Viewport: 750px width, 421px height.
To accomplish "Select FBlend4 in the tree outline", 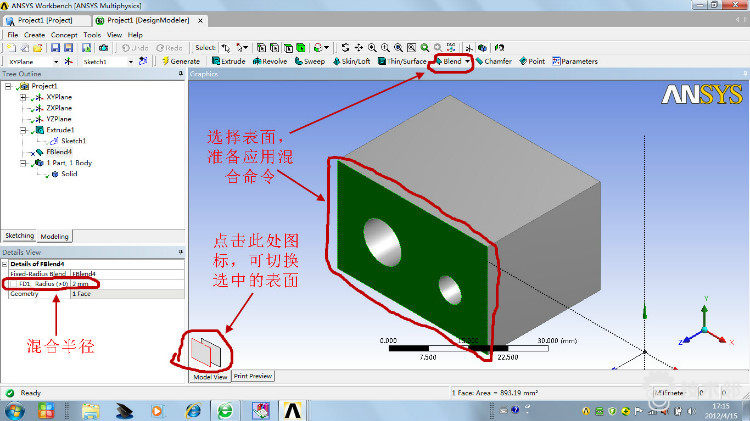I will (x=59, y=152).
